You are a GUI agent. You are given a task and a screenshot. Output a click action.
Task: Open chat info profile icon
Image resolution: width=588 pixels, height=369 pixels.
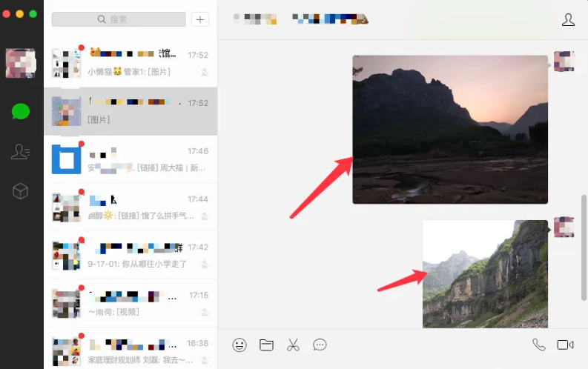click(x=568, y=20)
